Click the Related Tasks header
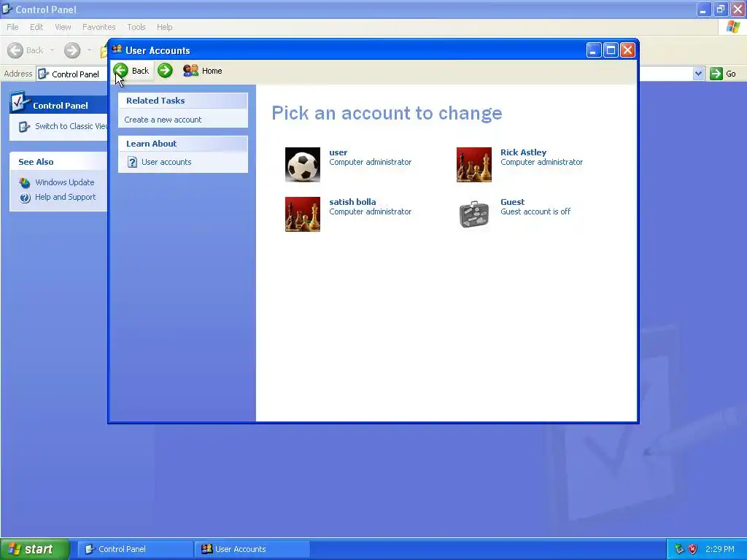 point(183,101)
